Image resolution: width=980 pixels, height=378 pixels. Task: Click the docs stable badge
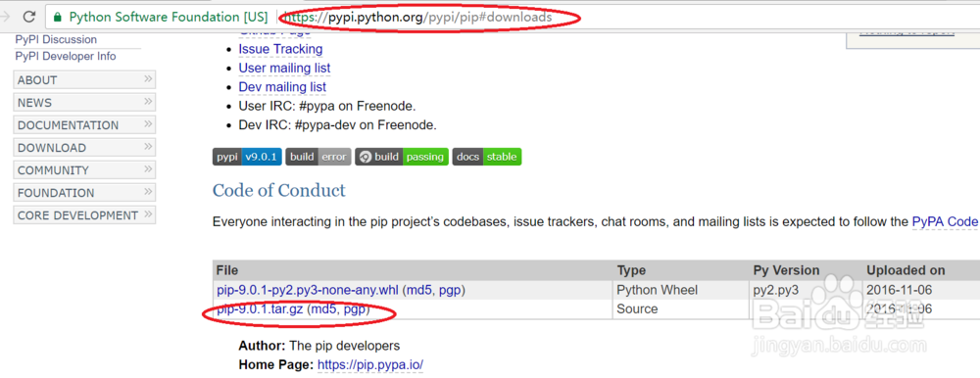[x=487, y=157]
